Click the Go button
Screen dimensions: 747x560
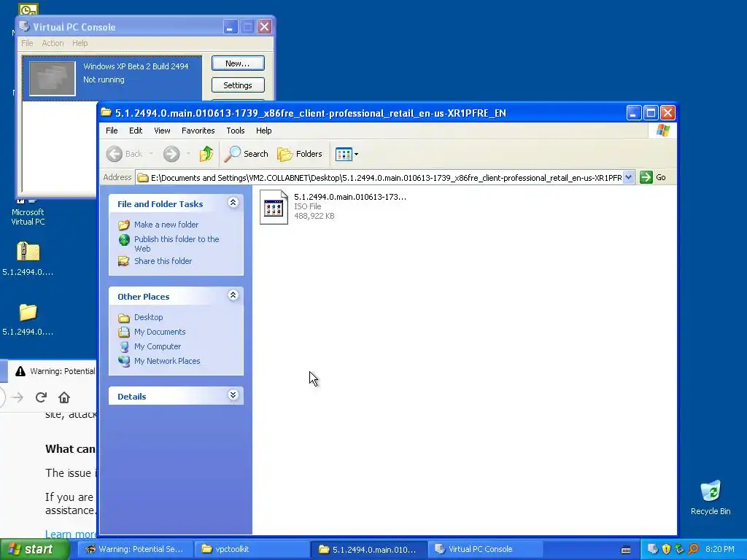click(653, 178)
